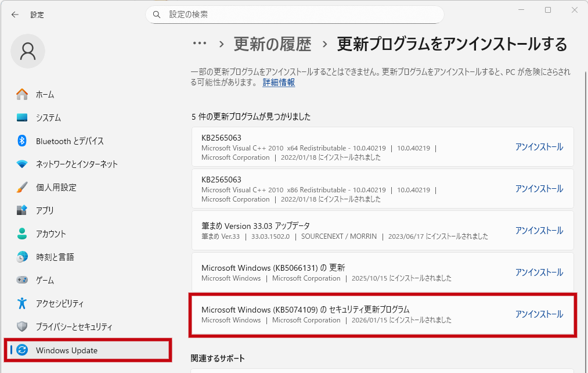Click the user profile avatar icon

click(x=28, y=51)
